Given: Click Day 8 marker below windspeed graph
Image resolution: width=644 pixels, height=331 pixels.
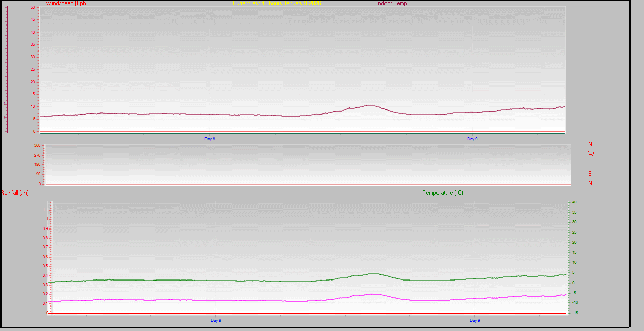Looking at the screenshot, I should click(x=210, y=138).
